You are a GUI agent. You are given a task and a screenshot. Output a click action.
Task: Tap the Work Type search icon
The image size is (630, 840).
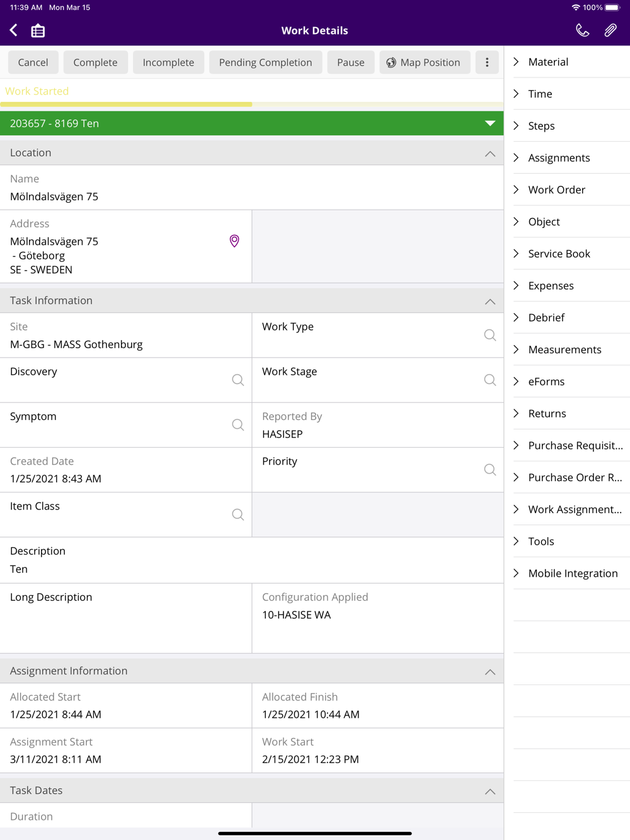coord(490,335)
